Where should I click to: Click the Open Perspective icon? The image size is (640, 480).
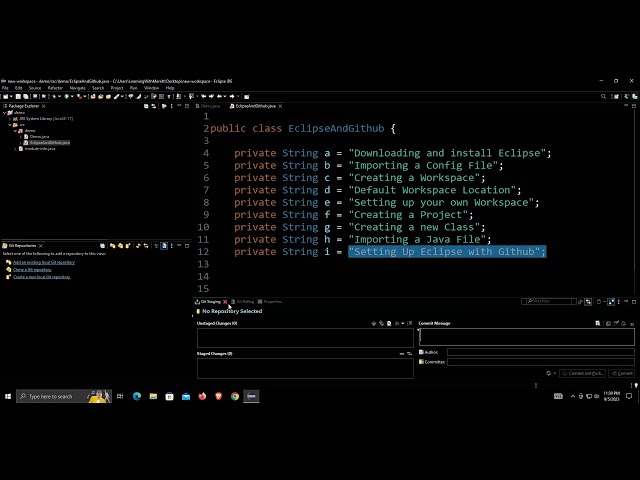[616, 97]
